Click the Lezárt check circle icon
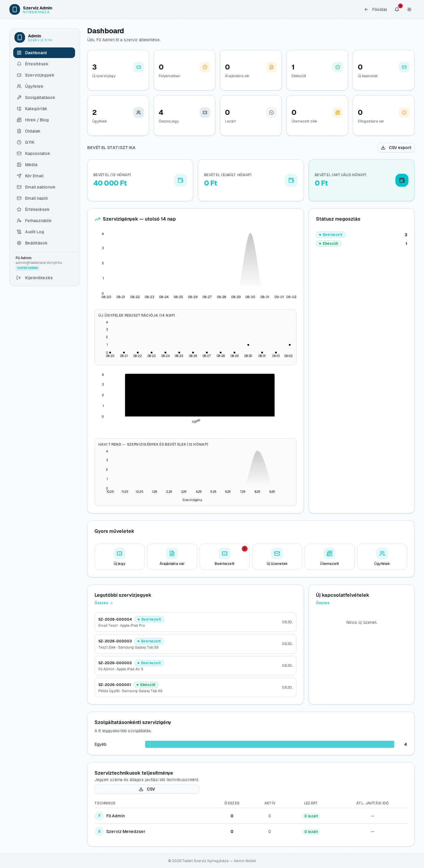The height and width of the screenshot is (868, 424). tap(271, 113)
